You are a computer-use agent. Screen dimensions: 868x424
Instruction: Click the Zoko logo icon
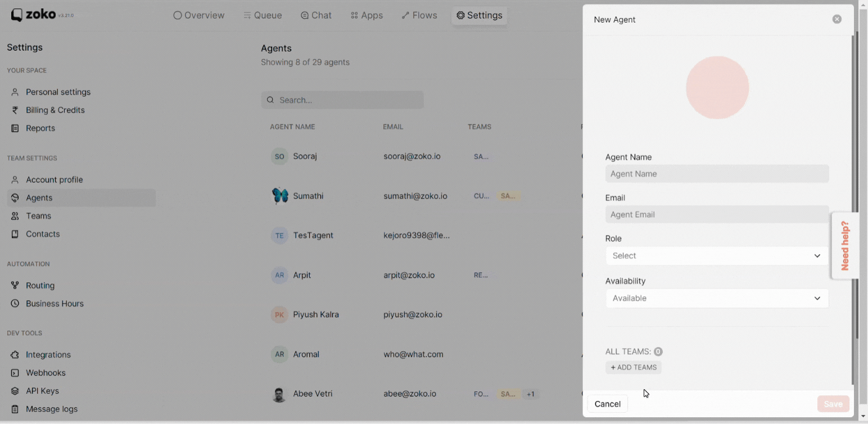click(x=17, y=15)
